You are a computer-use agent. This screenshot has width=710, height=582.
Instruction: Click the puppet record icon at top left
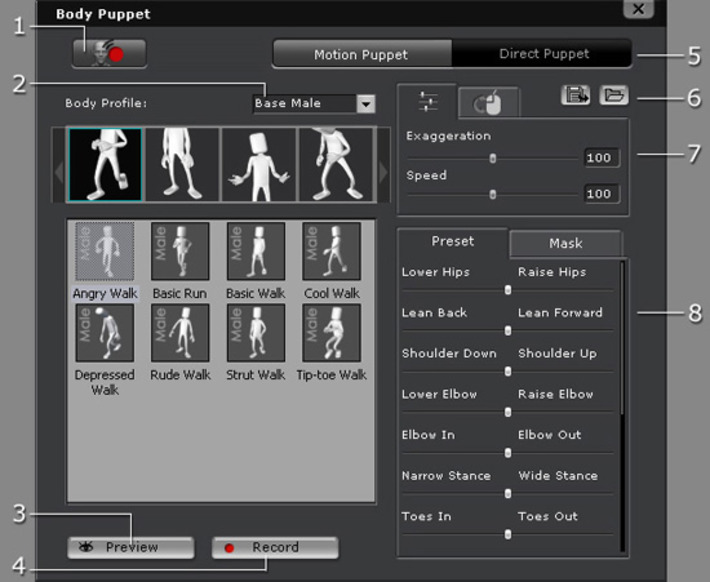tap(109, 53)
